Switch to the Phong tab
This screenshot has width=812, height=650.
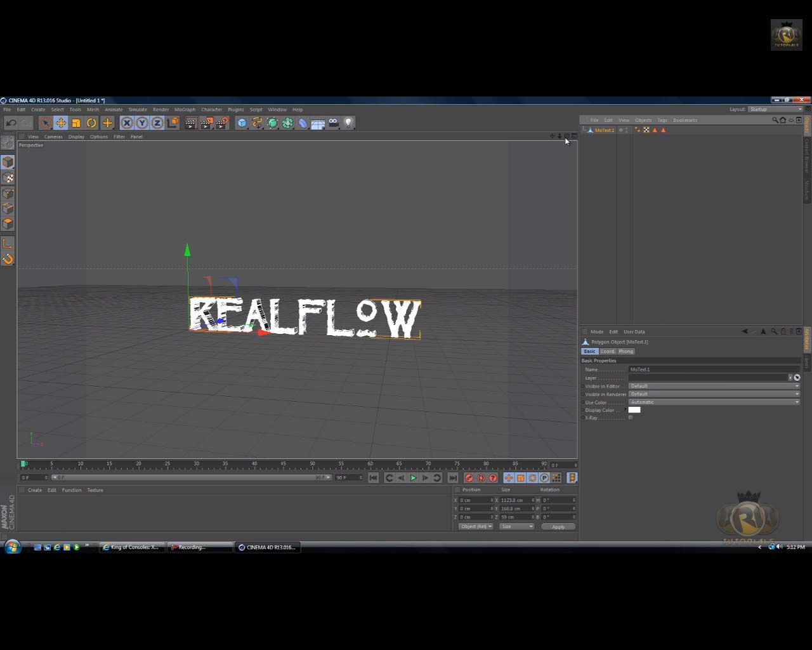point(626,351)
